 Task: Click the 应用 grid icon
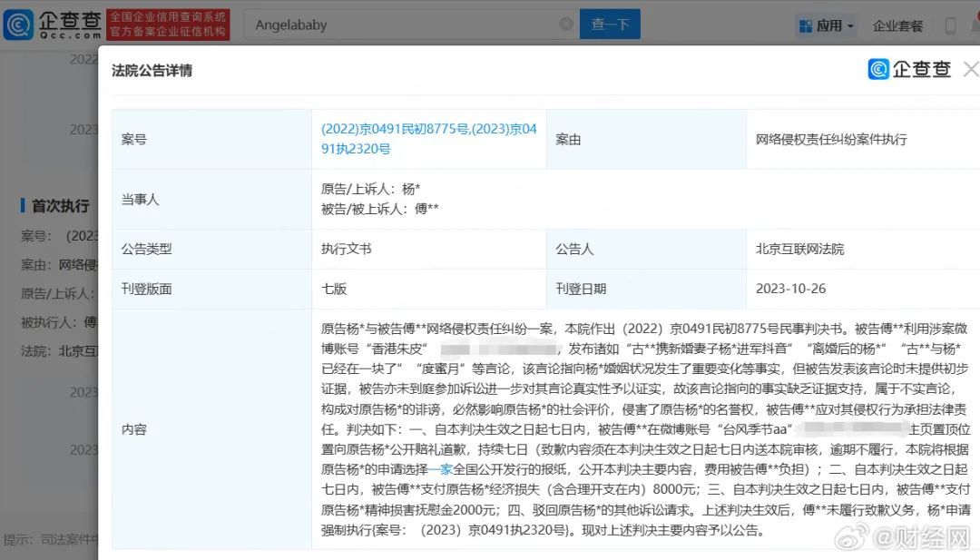[x=805, y=25]
